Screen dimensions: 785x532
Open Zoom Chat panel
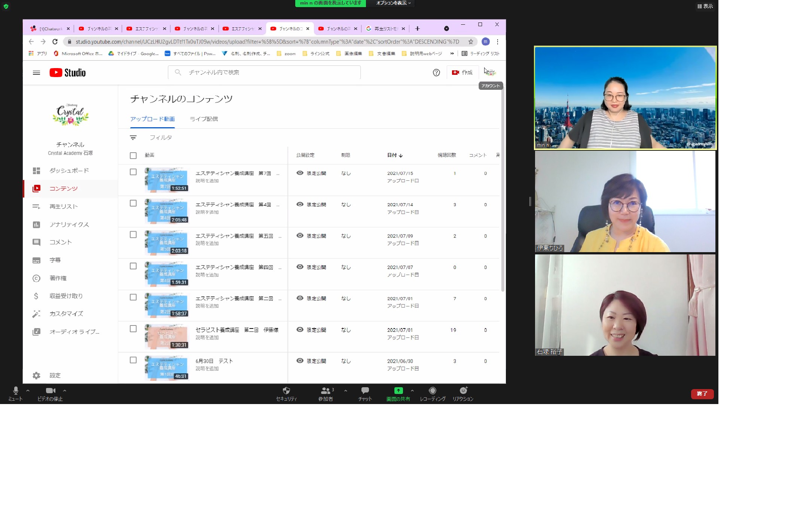365,394
